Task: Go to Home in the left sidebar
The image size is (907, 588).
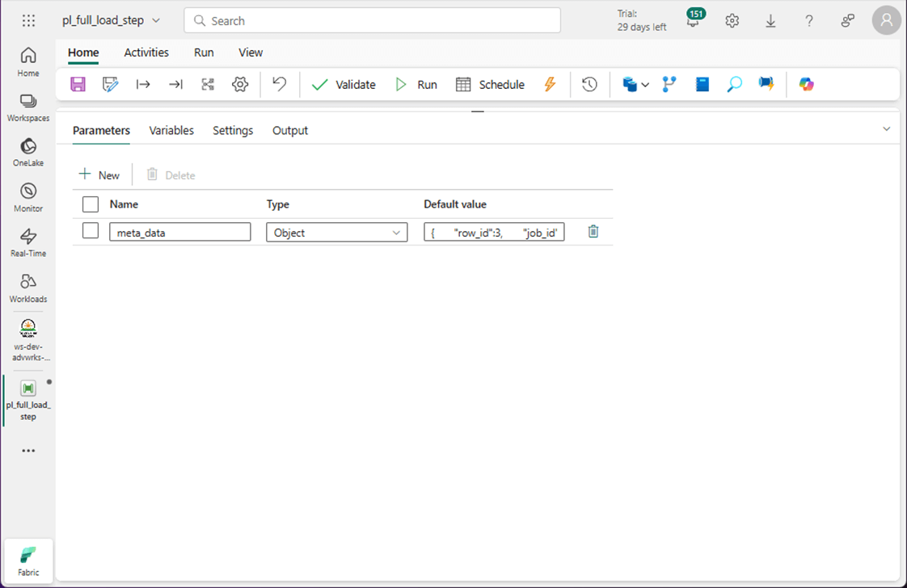Action: tap(27, 62)
